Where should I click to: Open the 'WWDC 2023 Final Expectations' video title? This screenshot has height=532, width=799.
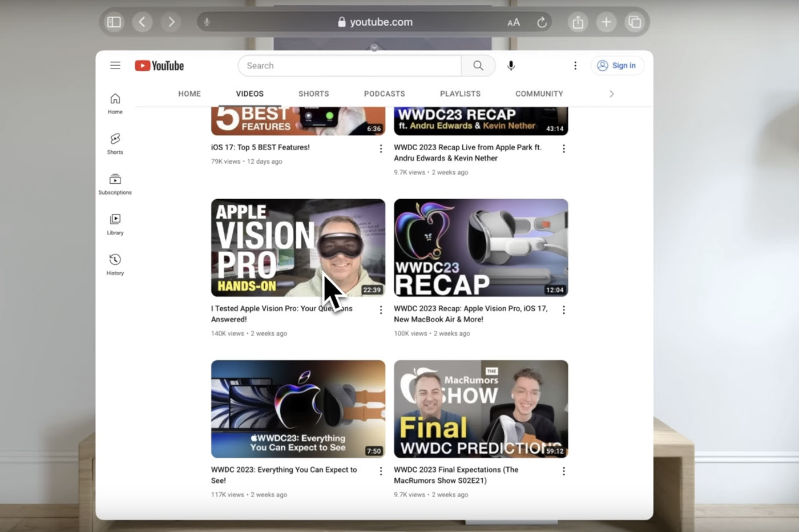(457, 475)
